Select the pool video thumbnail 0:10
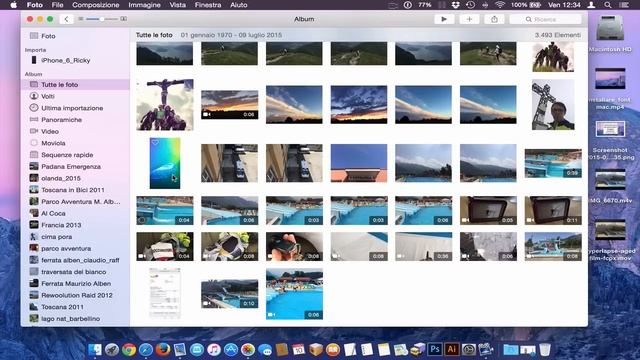Viewport: 640px width, 360px height. point(229,293)
